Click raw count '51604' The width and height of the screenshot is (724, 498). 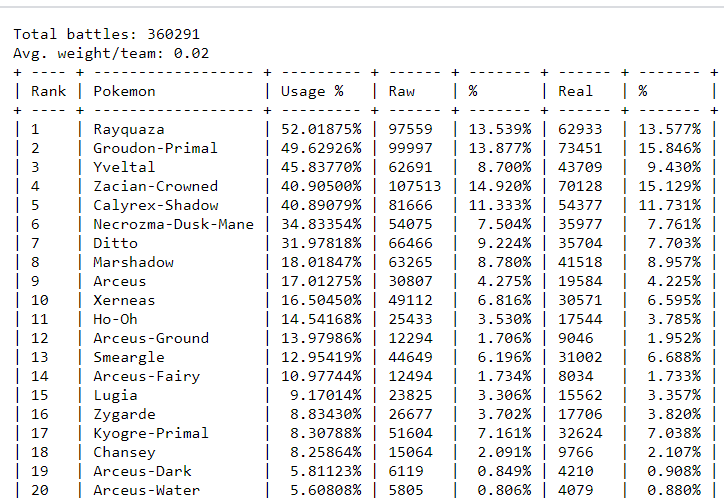pos(410,433)
